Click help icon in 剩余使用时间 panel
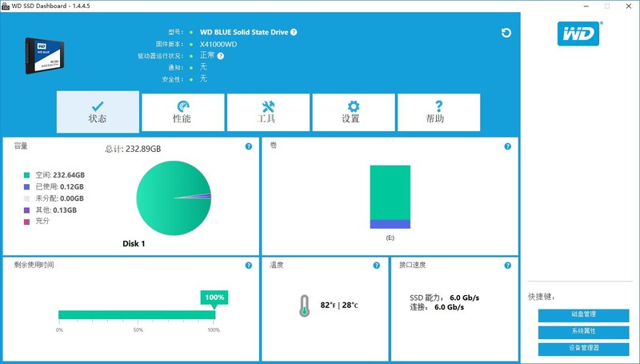The height and width of the screenshot is (364, 640). pos(249,265)
